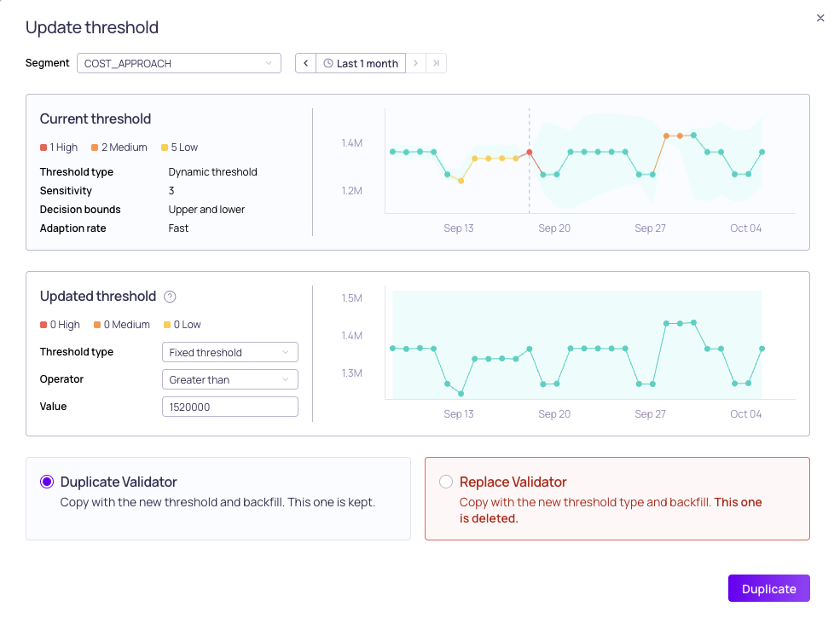Open the Segment COST_APPROACH dropdown

pos(179,63)
